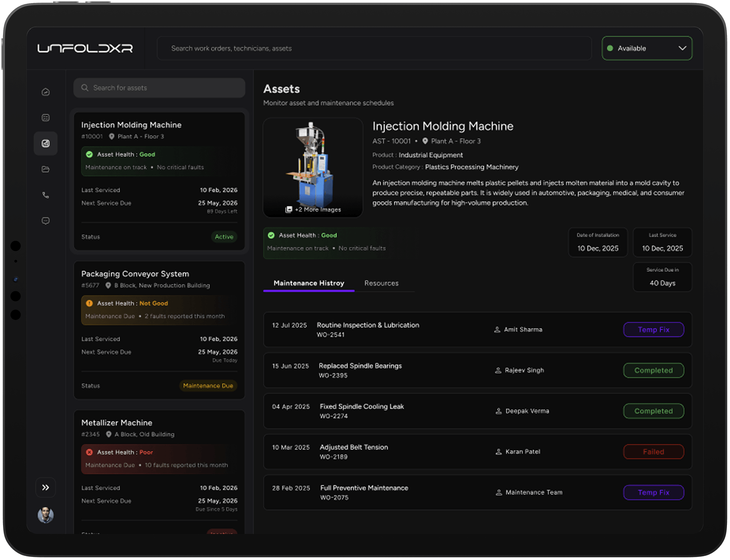The width and height of the screenshot is (730, 560).
Task: Switch to the Resources tab
Action: point(381,283)
